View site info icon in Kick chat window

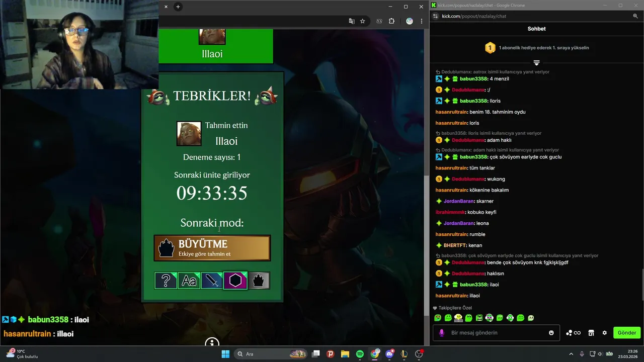[x=436, y=16]
